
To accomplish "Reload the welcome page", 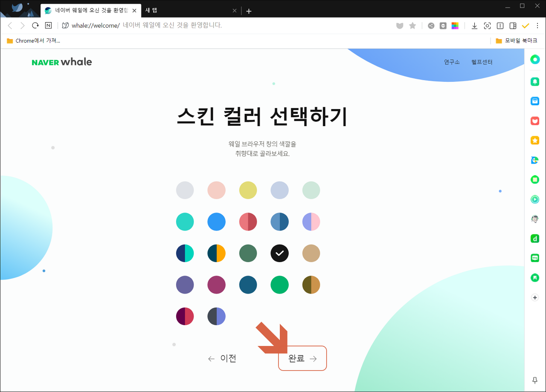I will point(35,26).
